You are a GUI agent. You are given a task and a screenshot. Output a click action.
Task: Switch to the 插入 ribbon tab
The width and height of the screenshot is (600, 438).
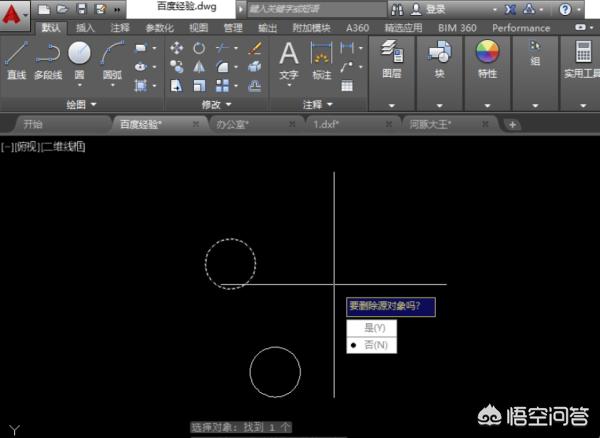point(85,28)
